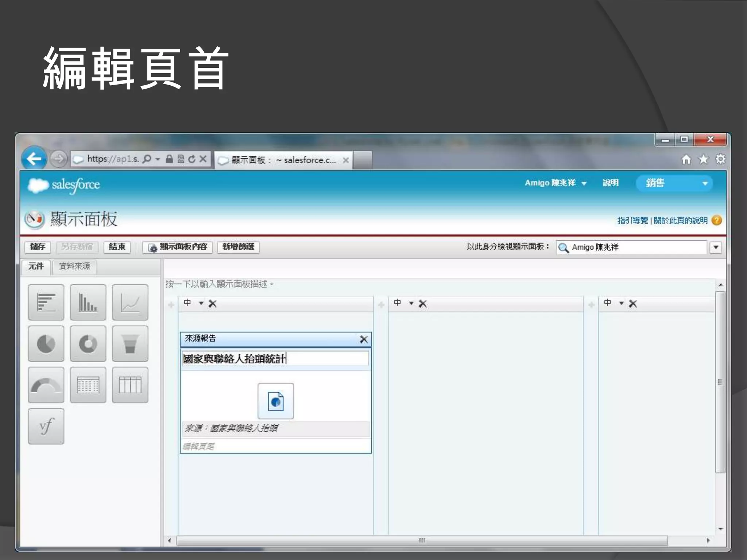Select the table component icon
Screen dimensions: 747x560
point(130,385)
